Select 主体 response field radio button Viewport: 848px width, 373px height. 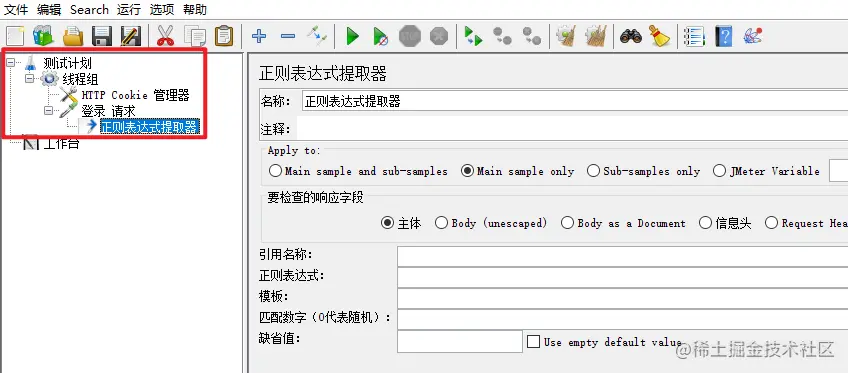(x=401, y=223)
